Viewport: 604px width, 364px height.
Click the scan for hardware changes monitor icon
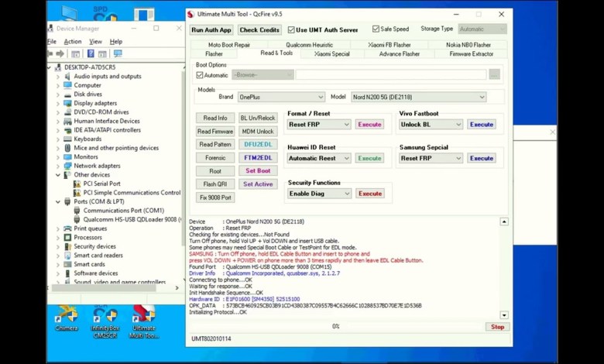point(118,53)
